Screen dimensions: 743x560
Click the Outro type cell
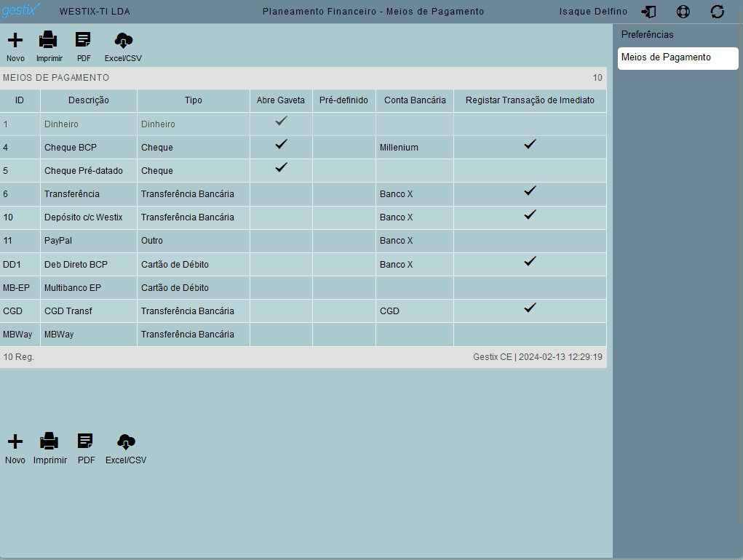[x=194, y=241]
